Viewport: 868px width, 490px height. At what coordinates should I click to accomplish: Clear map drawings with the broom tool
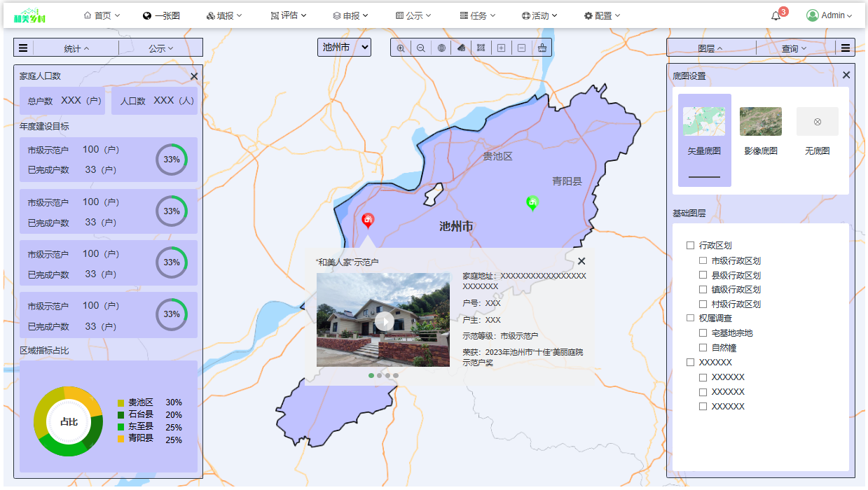542,48
